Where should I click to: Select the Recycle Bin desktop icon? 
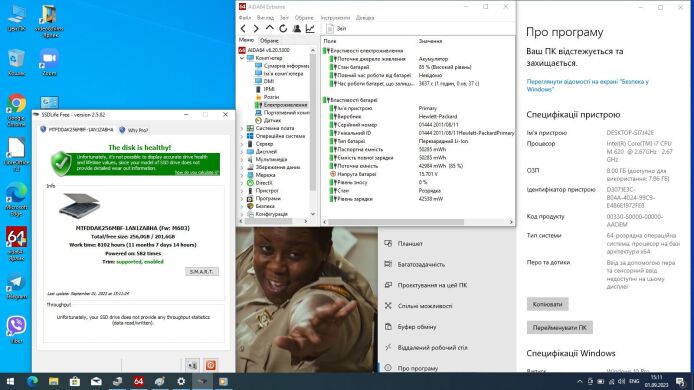[16, 62]
